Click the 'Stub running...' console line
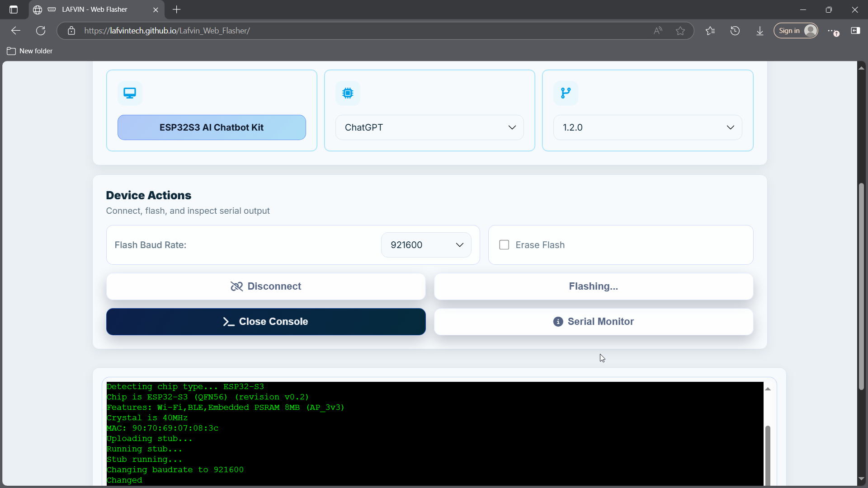 point(145,460)
